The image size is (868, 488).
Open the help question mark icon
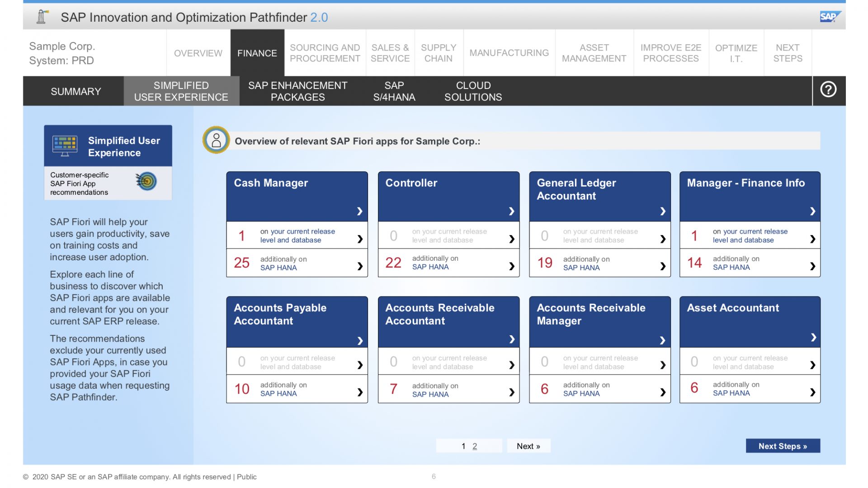point(829,89)
